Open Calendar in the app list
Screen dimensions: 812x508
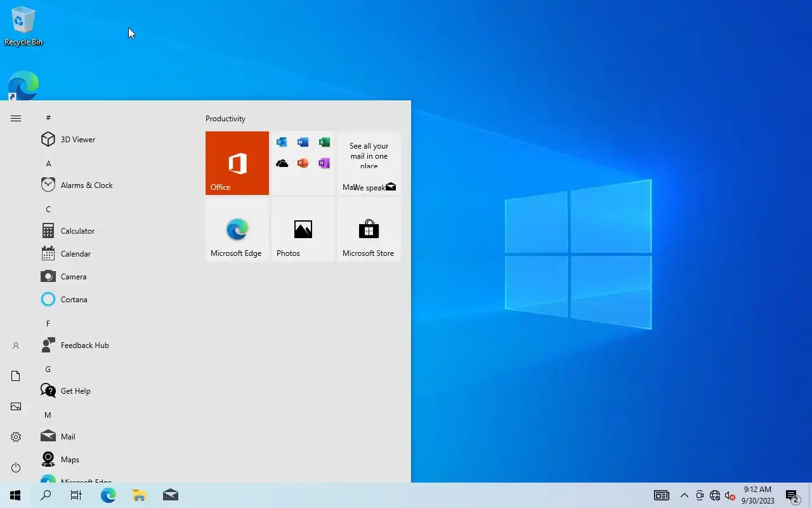(115, 254)
